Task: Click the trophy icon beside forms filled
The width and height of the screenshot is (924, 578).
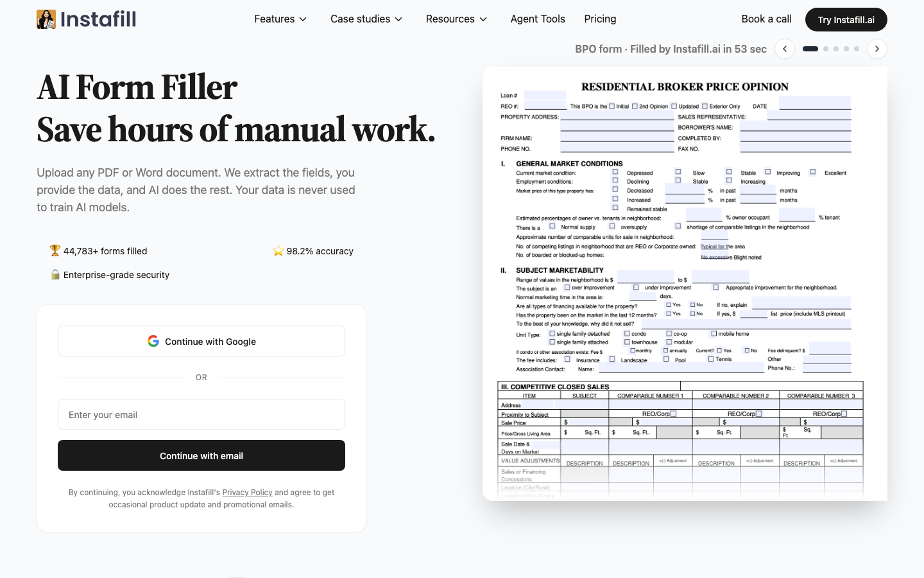Action: pyautogui.click(x=55, y=250)
